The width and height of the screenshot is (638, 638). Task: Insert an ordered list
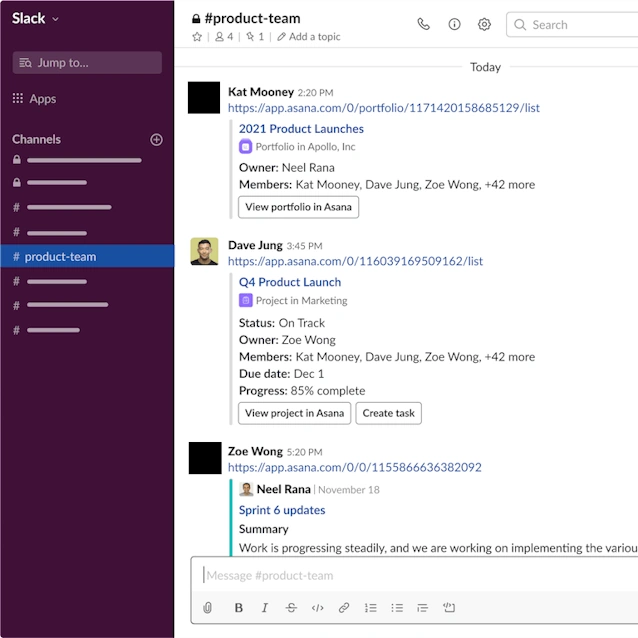coord(370,607)
